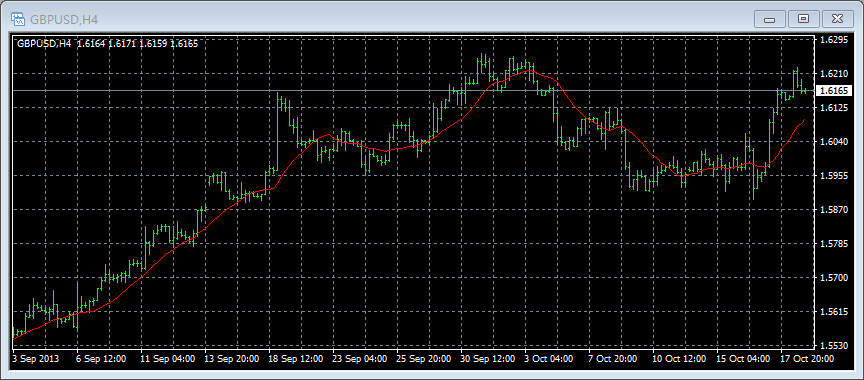This screenshot has height=380, width=864.
Task: Click the 1.6040 price scale value
Action: (x=833, y=142)
